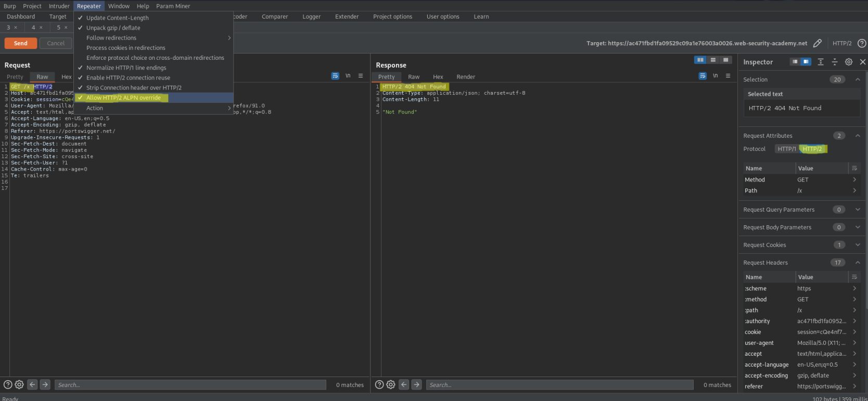Image resolution: width=868 pixels, height=401 pixels.
Task: Toggle Normalize HTTP/1 line endings
Action: click(154, 68)
